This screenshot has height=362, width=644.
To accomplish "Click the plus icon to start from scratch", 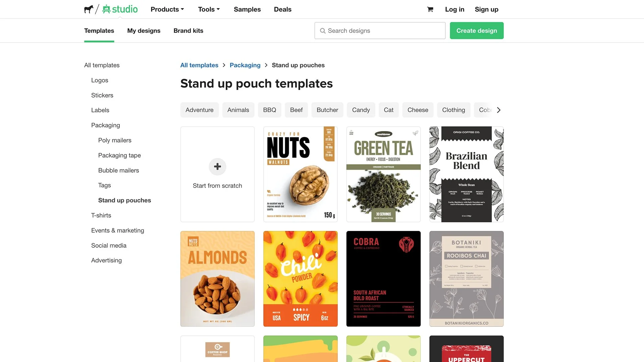I will (x=217, y=167).
